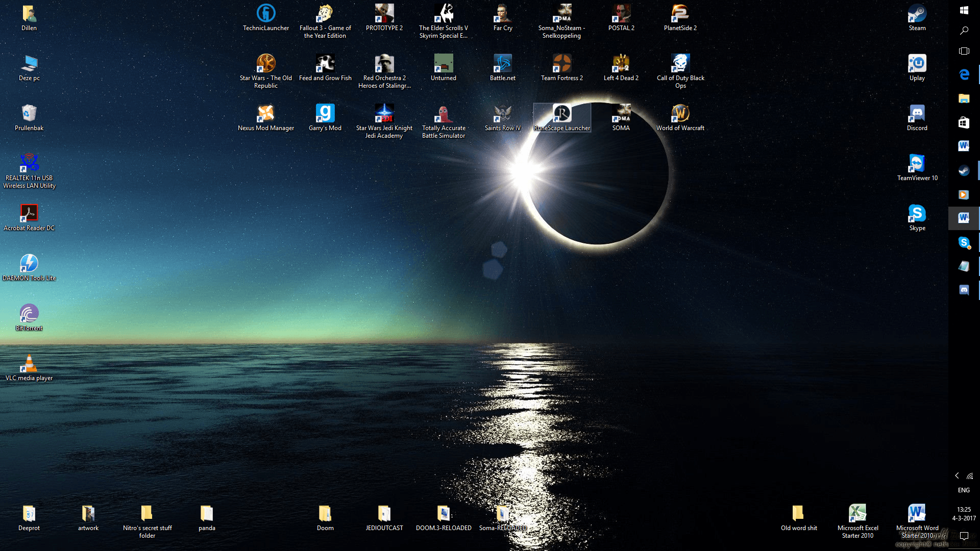Expand hidden system tray icons chevron
The image size is (980, 551).
tap(957, 475)
